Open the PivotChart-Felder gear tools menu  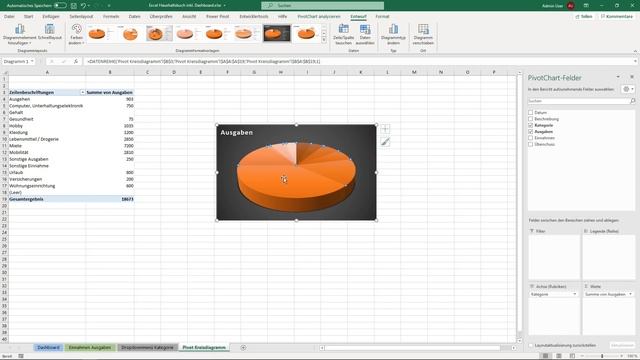coord(628,89)
